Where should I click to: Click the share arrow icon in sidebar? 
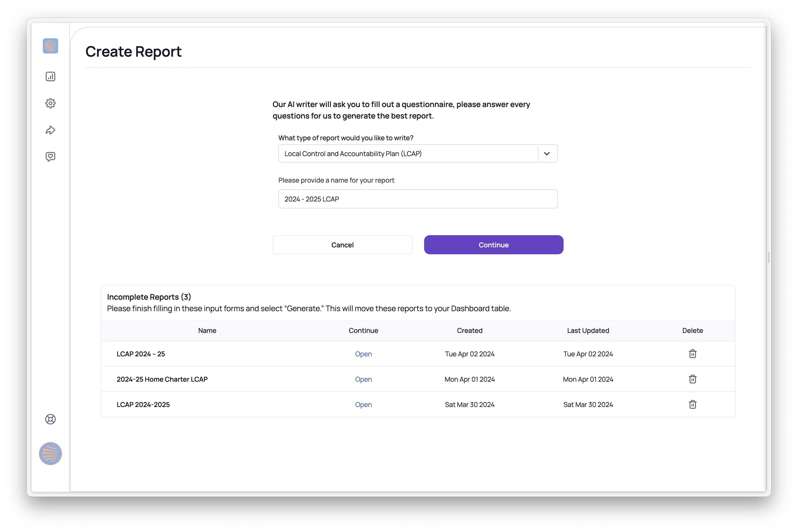click(x=50, y=130)
